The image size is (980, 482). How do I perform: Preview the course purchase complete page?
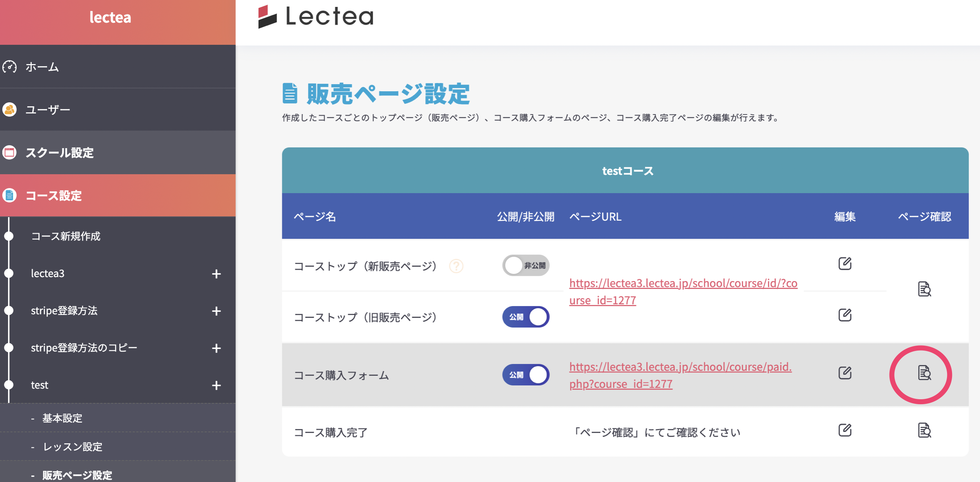pos(924,430)
